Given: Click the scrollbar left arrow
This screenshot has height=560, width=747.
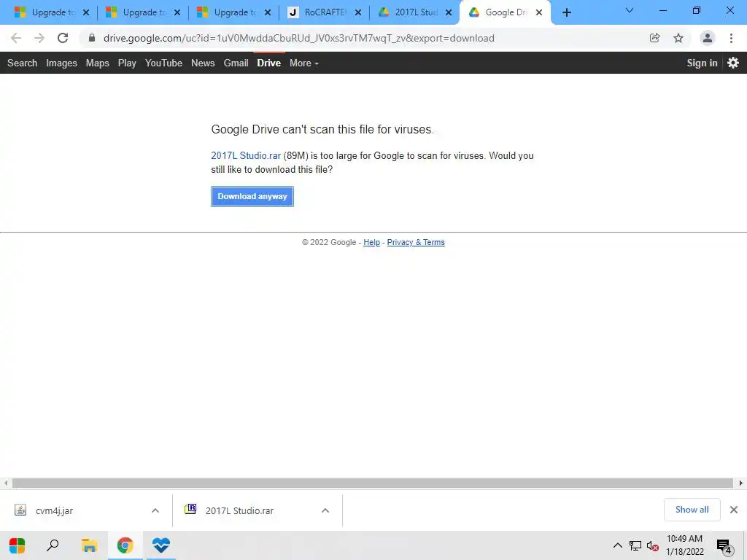Looking at the screenshot, I should tap(6, 483).
